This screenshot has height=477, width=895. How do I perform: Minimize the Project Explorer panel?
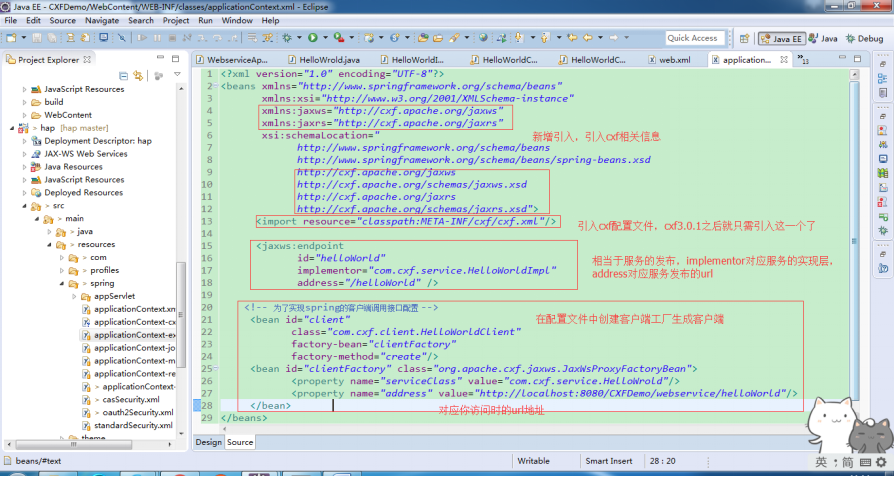click(x=160, y=59)
